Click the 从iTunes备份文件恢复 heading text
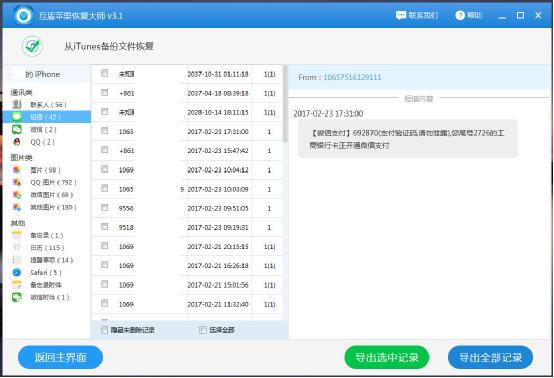This screenshot has height=378, width=554. click(109, 46)
